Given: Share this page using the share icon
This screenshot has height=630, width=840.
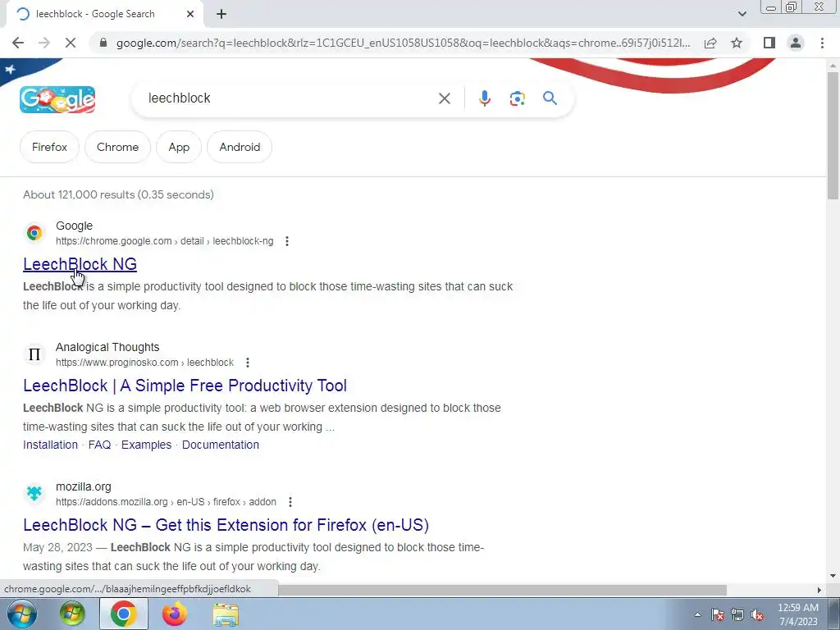Looking at the screenshot, I should point(710,43).
